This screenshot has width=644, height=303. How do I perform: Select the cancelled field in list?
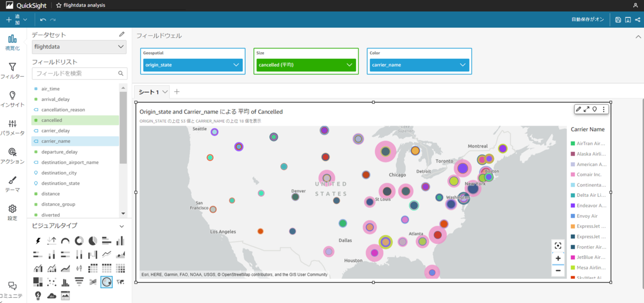[x=75, y=120]
